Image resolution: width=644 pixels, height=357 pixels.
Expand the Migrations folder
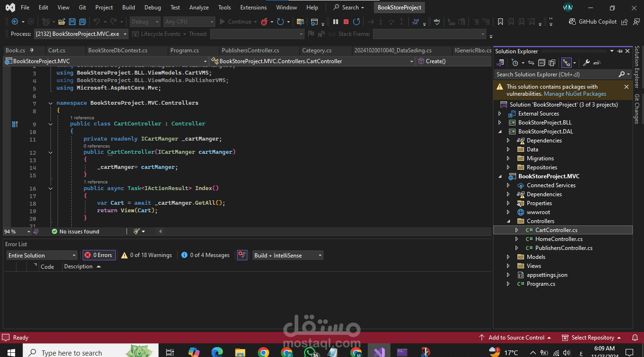[508, 158]
